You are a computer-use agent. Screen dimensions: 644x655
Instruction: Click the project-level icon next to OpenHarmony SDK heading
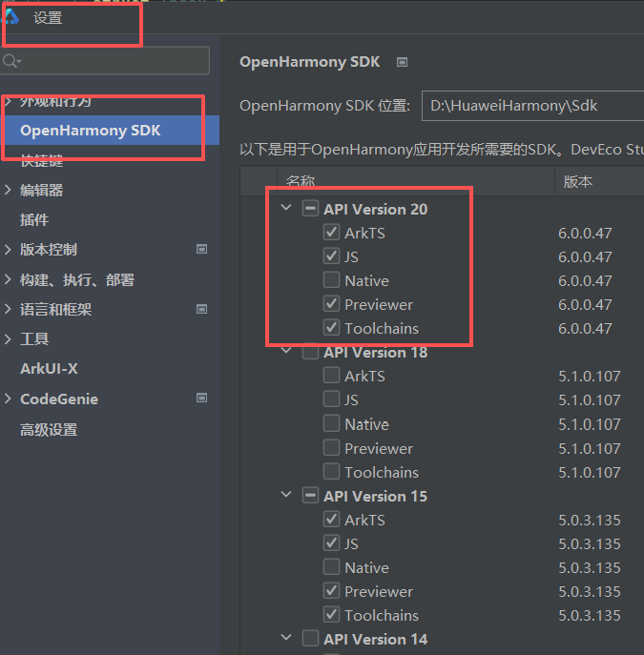pyautogui.click(x=402, y=62)
